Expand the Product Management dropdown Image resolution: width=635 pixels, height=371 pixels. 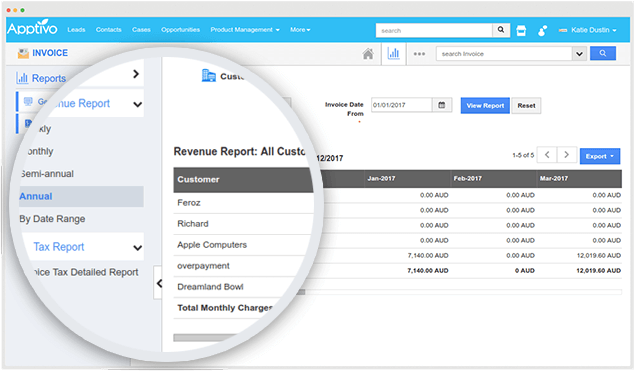tap(245, 30)
